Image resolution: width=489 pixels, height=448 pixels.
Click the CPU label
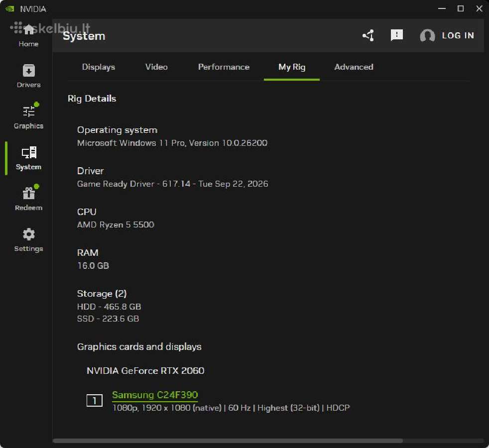(x=86, y=212)
